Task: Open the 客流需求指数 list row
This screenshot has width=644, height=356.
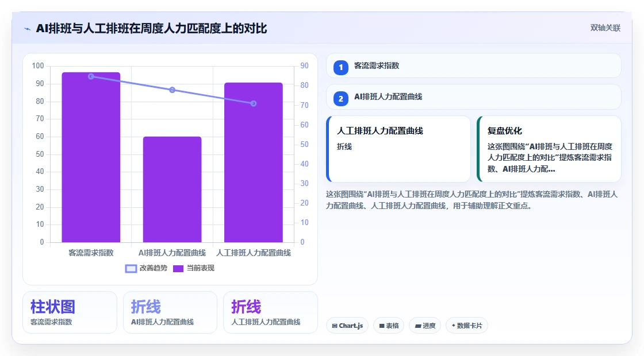Action: coord(474,65)
